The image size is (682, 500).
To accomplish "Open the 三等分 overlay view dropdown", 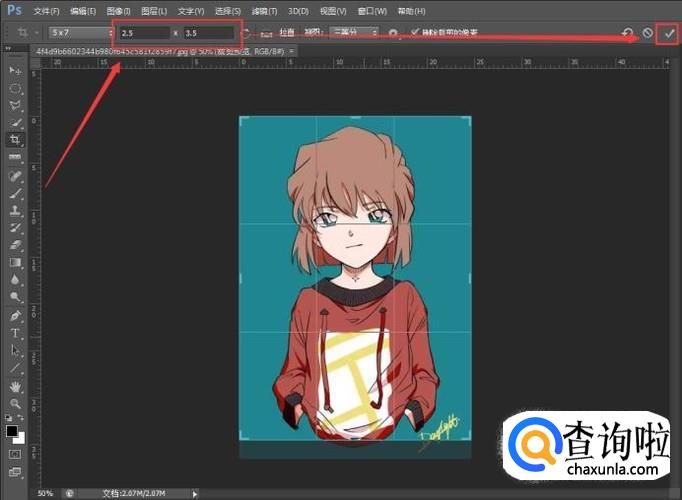I will tap(355, 33).
